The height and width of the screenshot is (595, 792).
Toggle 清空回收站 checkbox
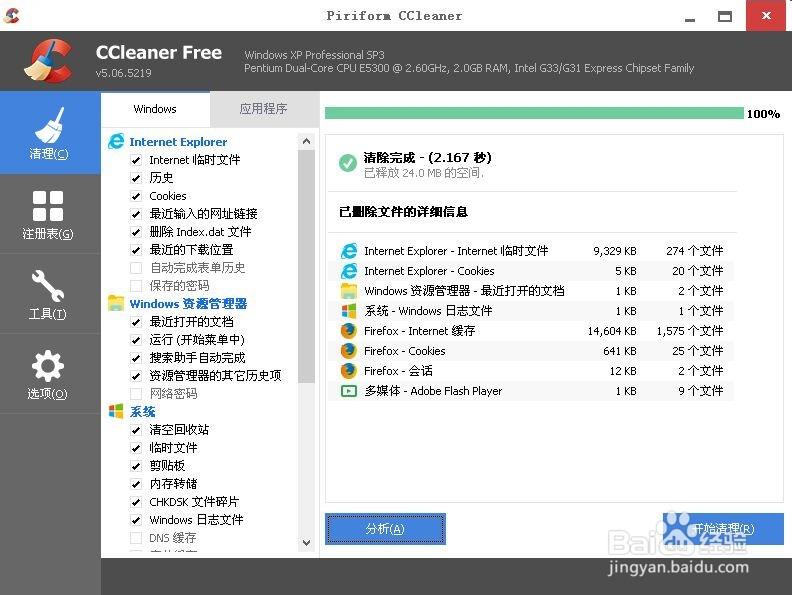(136, 430)
